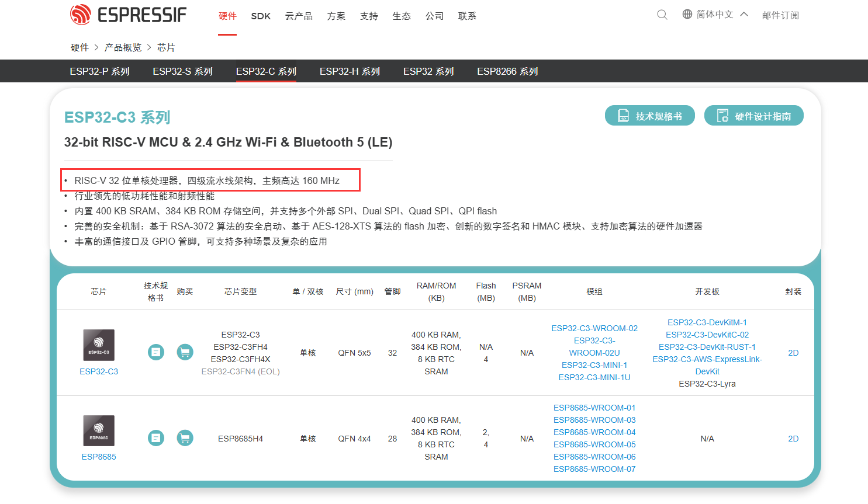Image resolution: width=868 pixels, height=504 pixels.
Task: Open ESP32-C3-MINI-1U module link
Action: click(594, 377)
